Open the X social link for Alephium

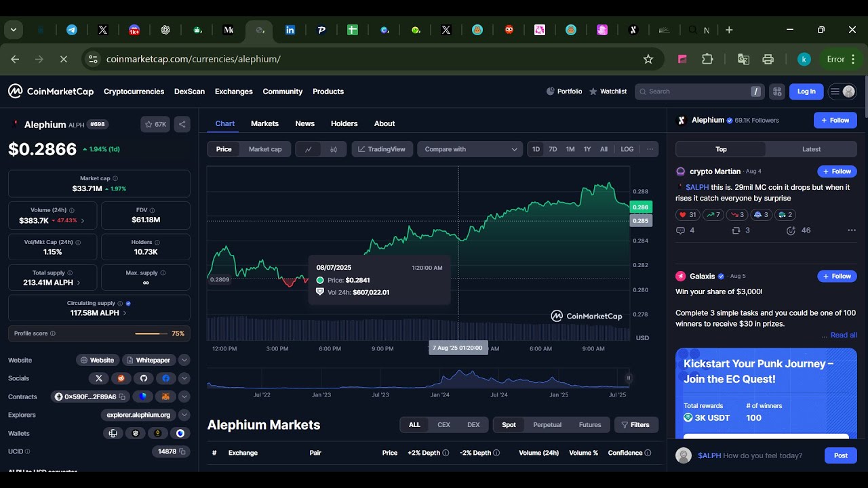click(99, 378)
